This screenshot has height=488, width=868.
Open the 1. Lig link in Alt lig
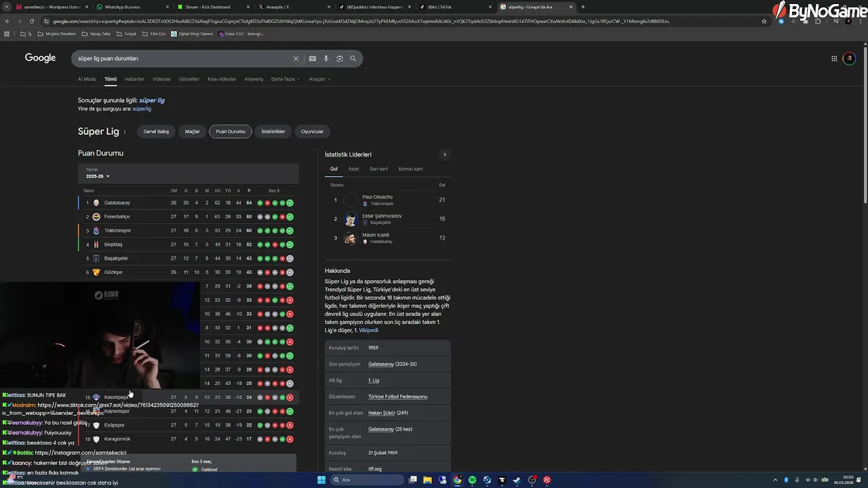click(x=374, y=380)
